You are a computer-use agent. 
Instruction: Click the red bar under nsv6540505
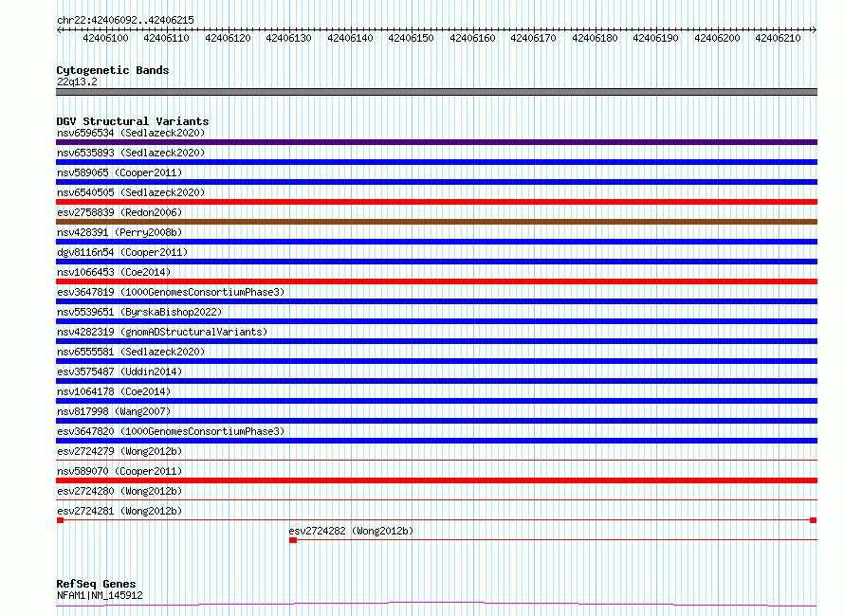tap(436, 202)
